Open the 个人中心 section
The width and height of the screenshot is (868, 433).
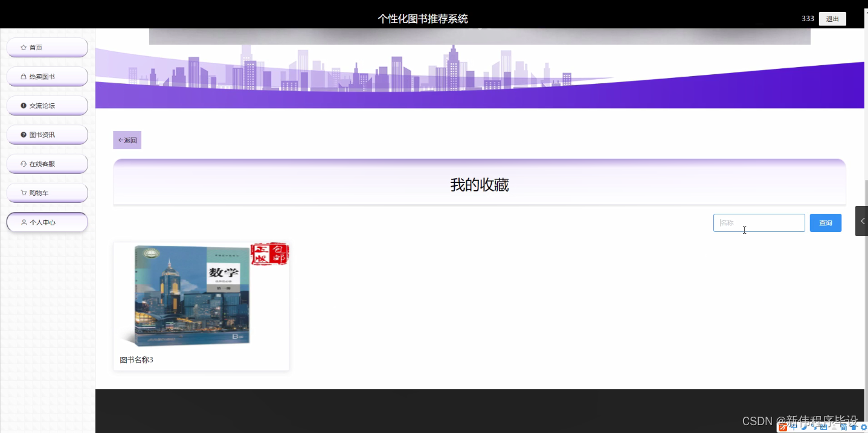click(47, 222)
